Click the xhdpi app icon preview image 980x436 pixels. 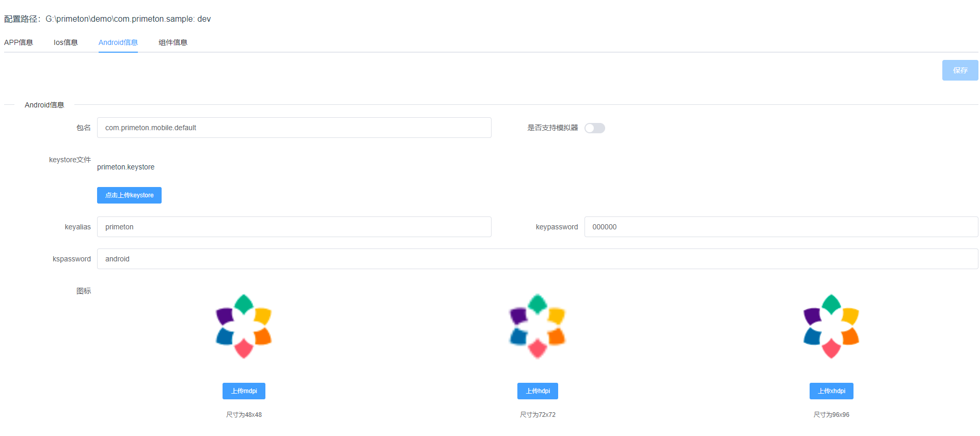point(831,326)
